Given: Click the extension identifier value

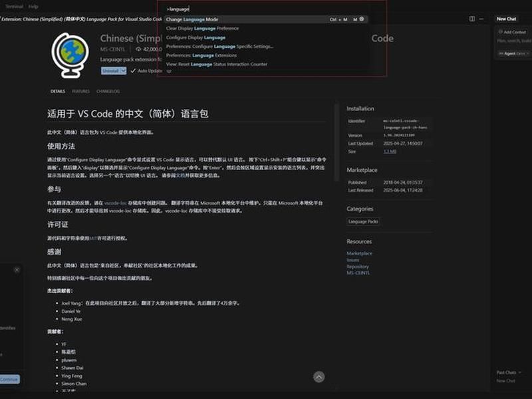Looking at the screenshot, I should click(405, 124).
